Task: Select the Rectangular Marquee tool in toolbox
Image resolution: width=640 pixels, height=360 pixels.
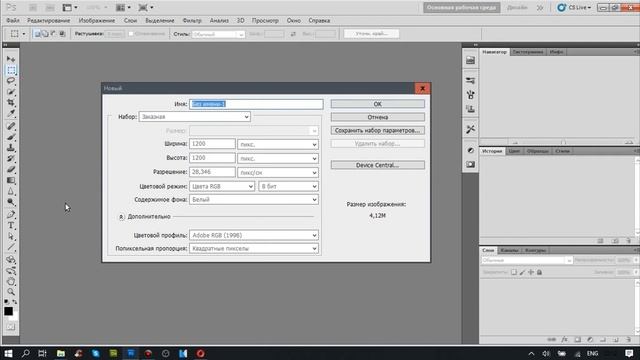Action: pyautogui.click(x=11, y=70)
